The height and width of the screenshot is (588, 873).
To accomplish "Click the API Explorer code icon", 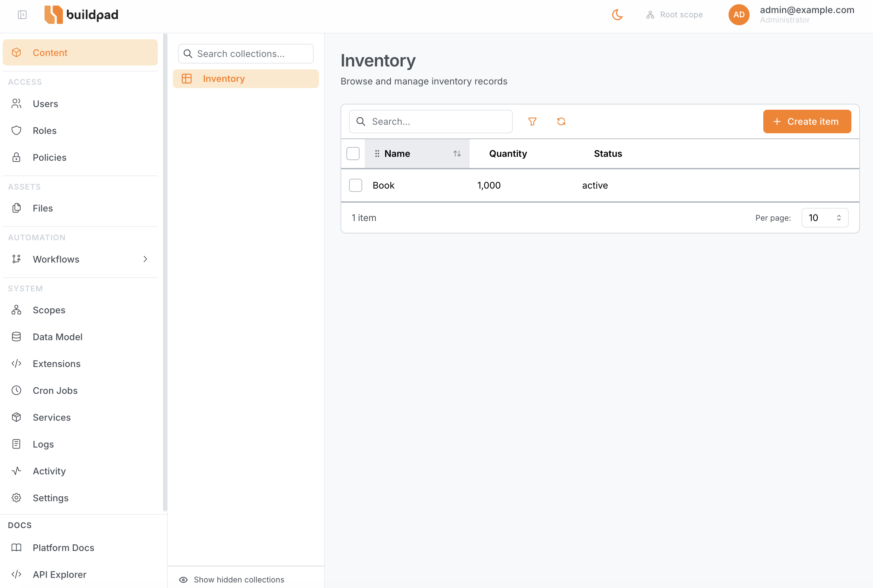I will coord(16,575).
